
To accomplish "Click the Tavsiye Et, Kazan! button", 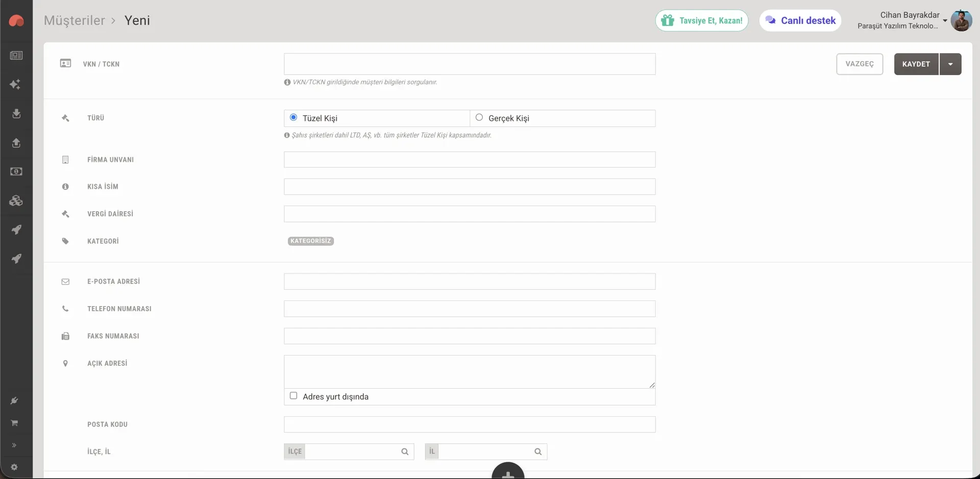I will pyautogui.click(x=702, y=20).
